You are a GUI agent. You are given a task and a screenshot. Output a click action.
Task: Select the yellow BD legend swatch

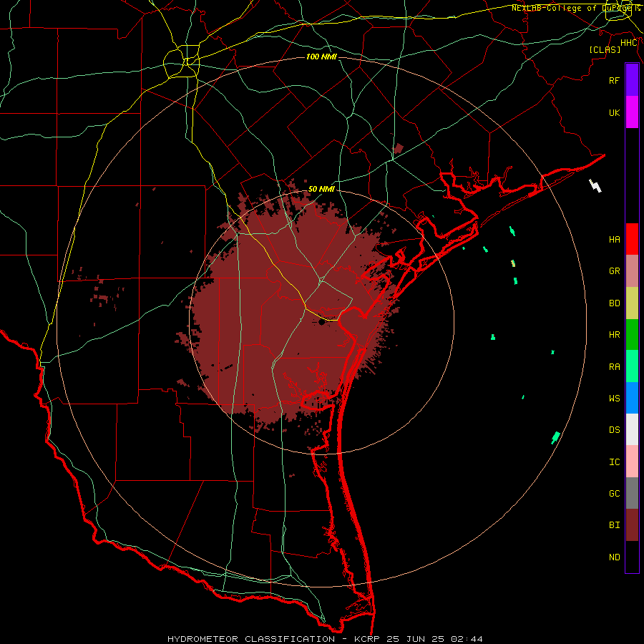[632, 303]
